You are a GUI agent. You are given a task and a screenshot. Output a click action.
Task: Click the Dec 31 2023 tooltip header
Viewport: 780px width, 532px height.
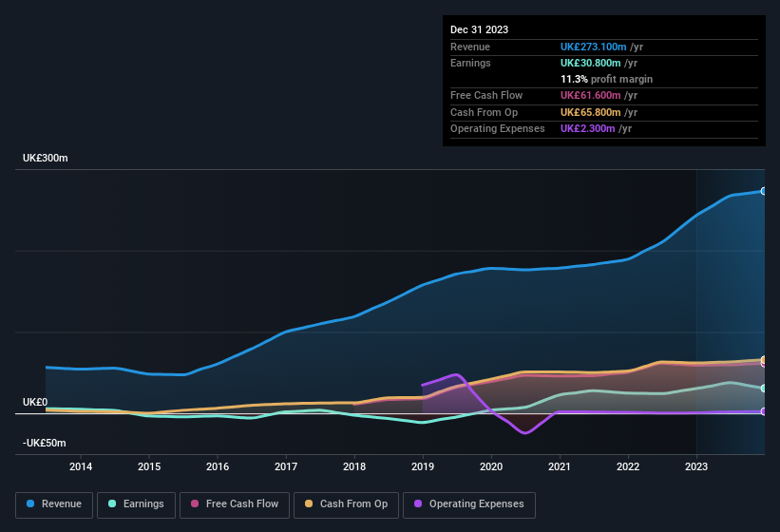pyautogui.click(x=479, y=29)
